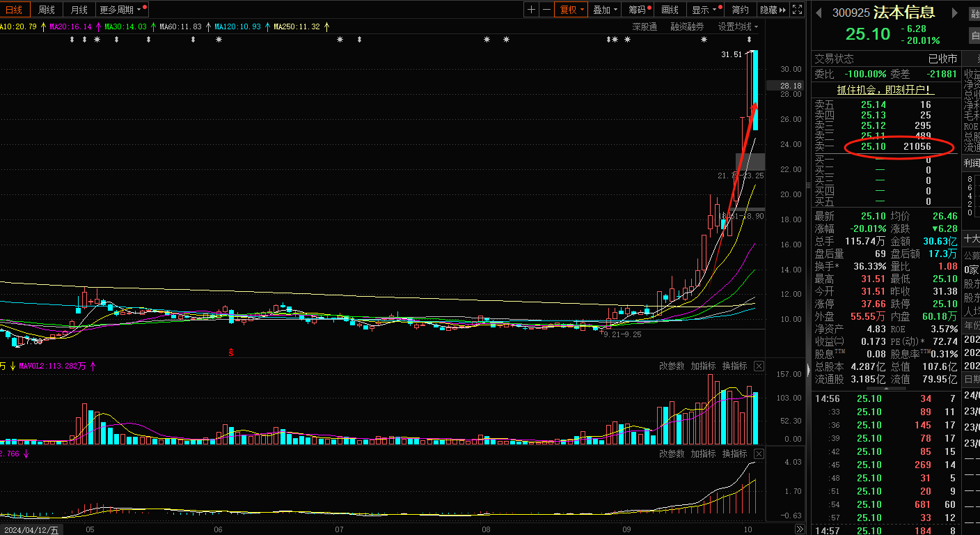Click 改参数 on the volume panel
This screenshot has width=980, height=535.
(x=672, y=366)
